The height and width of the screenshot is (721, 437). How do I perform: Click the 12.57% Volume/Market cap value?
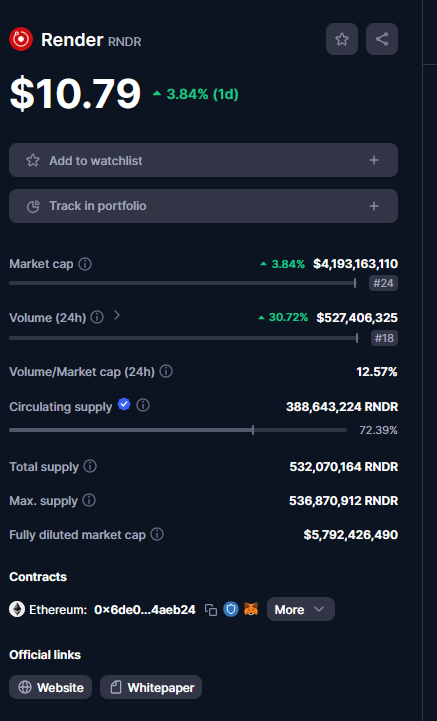coord(377,372)
